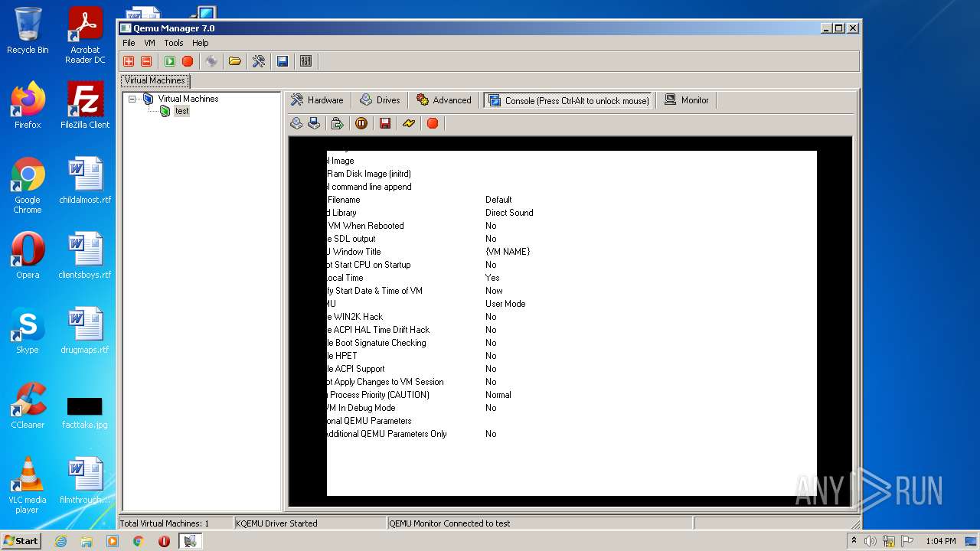Open FileZilla Client desktop shortcut
This screenshot has width=980, height=551.
[85, 106]
